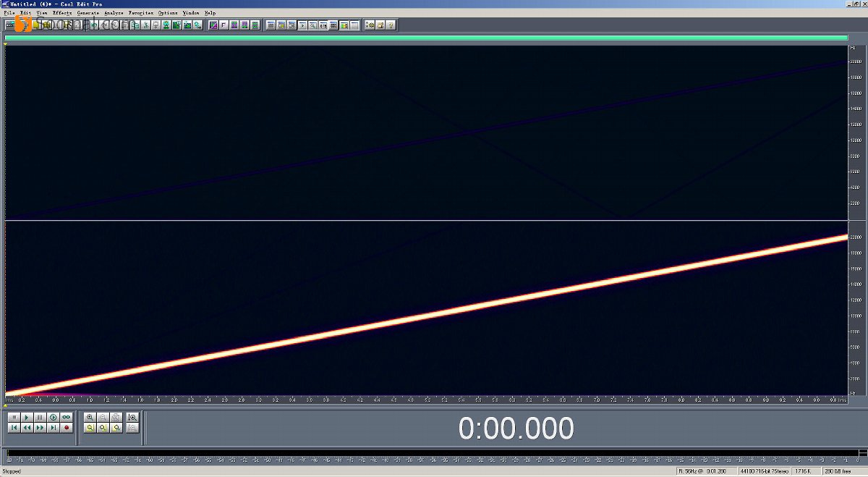Click the Go to Beginning button

[x=14, y=428]
